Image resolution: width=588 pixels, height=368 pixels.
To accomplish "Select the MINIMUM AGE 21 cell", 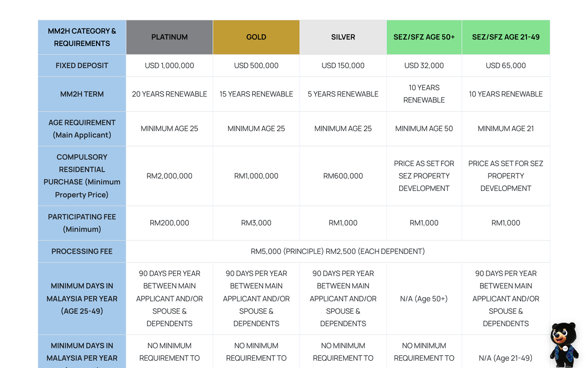I will (506, 129).
